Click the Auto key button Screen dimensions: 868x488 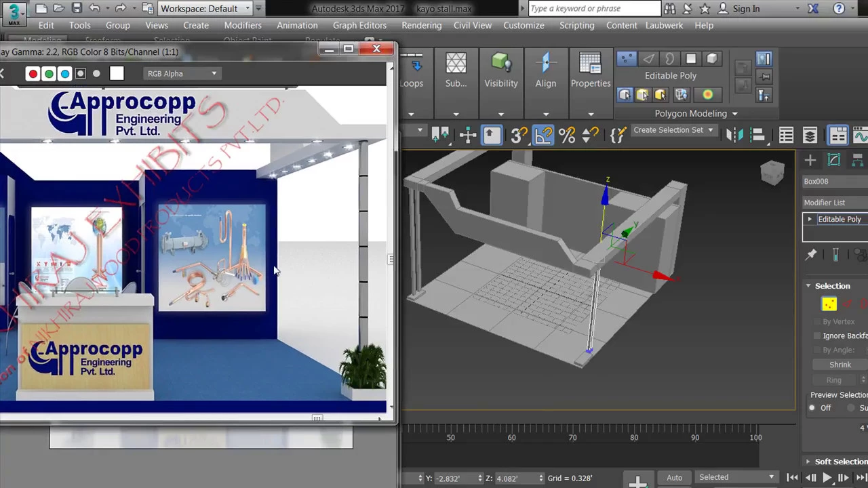point(674,477)
